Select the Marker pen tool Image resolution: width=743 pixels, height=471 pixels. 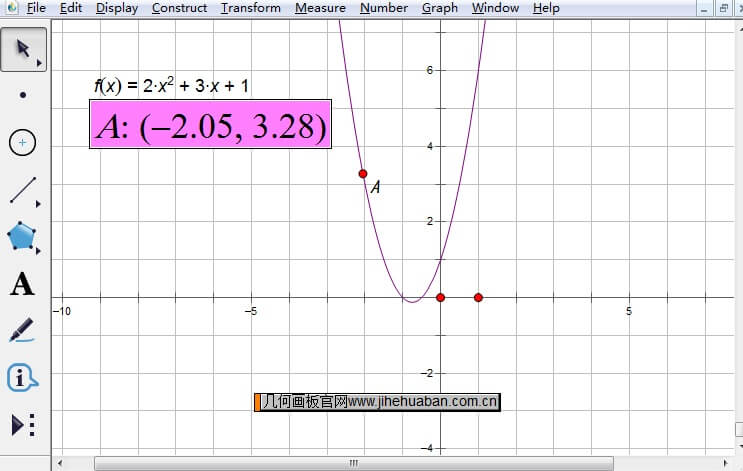click(x=22, y=330)
